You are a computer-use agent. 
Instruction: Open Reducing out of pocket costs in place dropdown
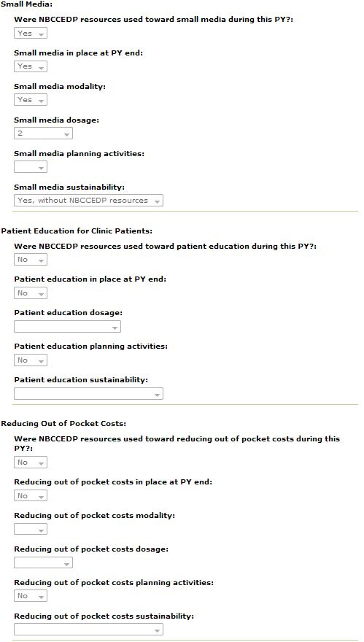(x=31, y=496)
